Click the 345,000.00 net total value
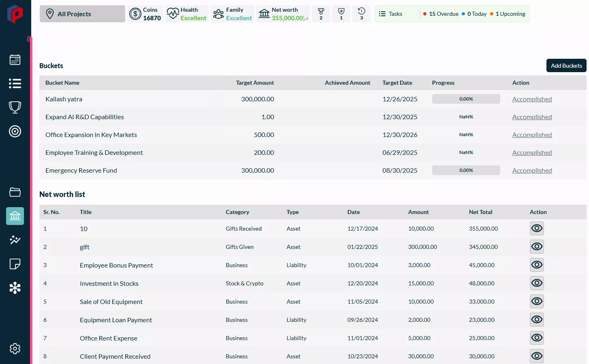 pyautogui.click(x=483, y=247)
